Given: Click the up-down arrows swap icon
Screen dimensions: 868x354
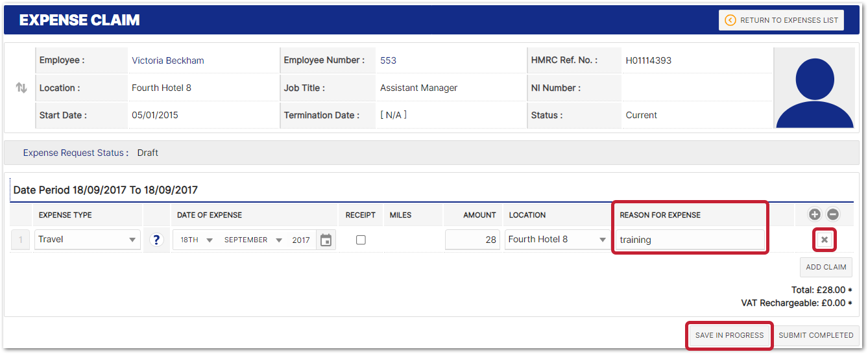Looking at the screenshot, I should pyautogui.click(x=21, y=88).
